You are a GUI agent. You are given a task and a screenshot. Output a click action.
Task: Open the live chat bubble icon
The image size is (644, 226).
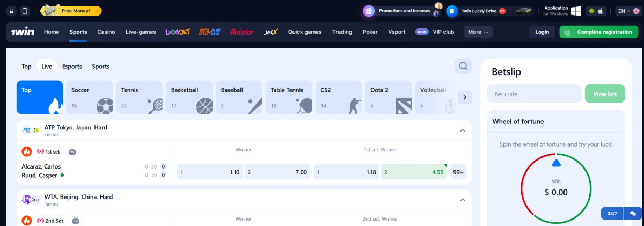point(632,213)
